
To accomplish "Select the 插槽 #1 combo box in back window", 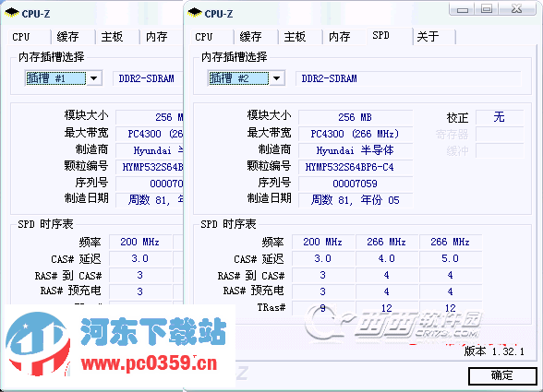I will 63,78.
